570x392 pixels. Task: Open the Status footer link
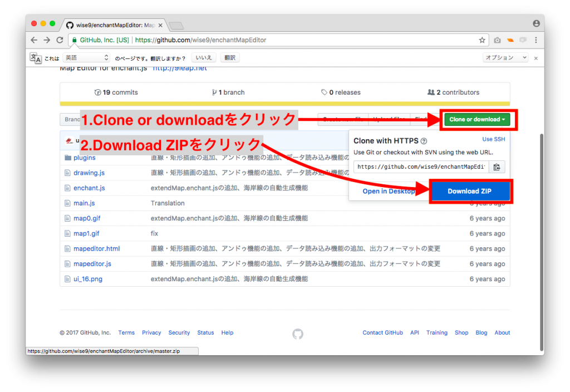tap(205, 333)
